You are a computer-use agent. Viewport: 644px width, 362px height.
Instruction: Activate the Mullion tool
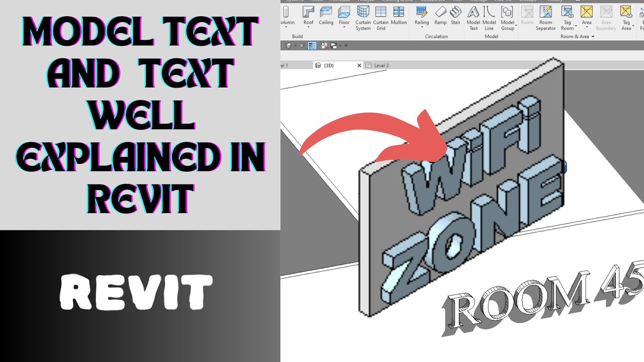coord(399,16)
